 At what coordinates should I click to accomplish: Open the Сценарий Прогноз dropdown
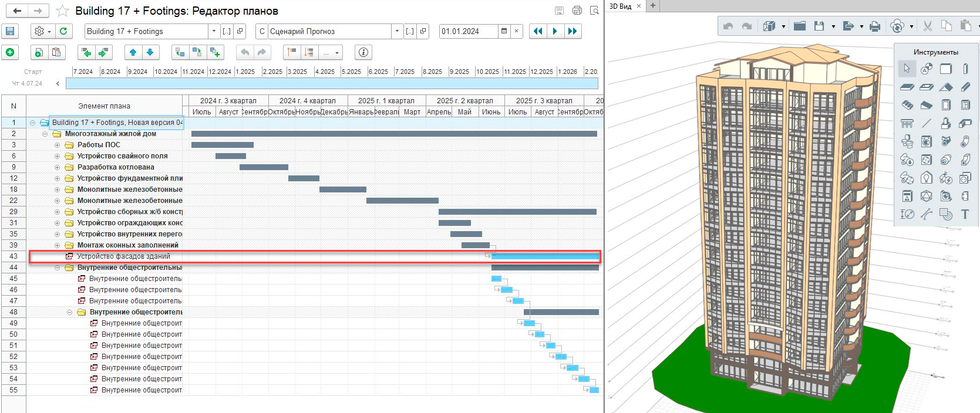click(398, 32)
